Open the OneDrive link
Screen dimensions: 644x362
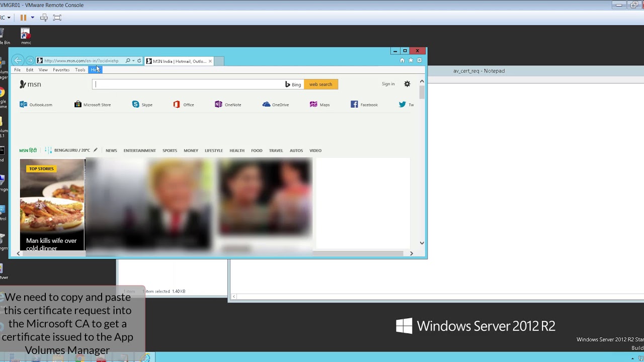coord(276,105)
